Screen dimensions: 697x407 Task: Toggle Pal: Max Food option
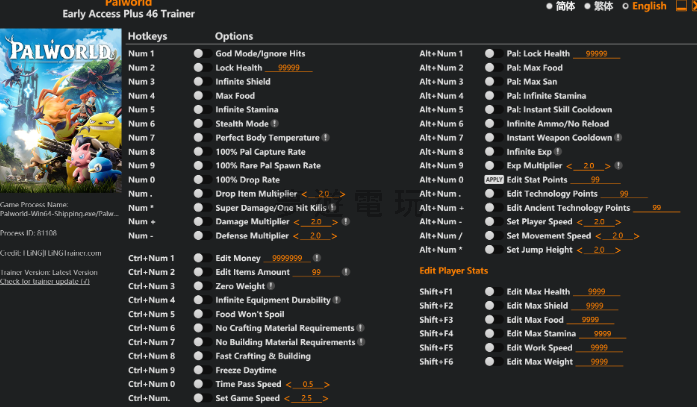click(494, 68)
